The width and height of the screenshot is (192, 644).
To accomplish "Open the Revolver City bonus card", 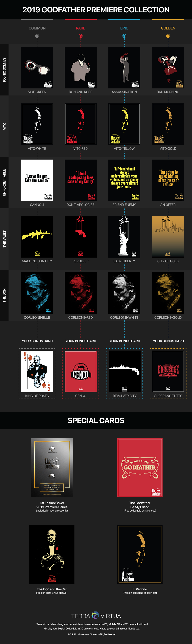I will point(125,371).
